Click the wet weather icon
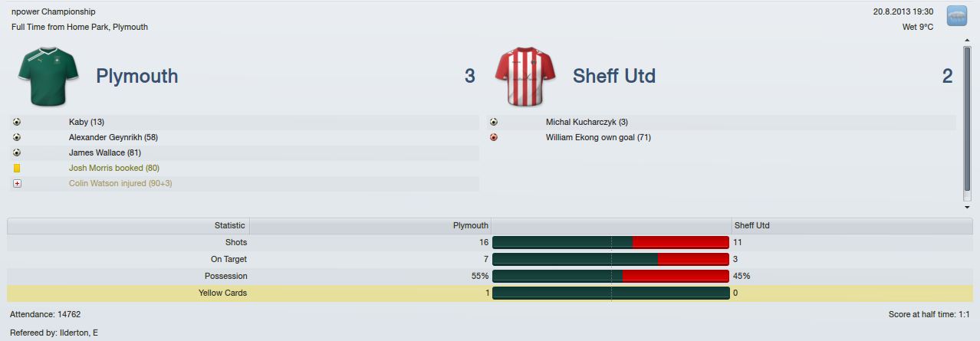The image size is (980, 341). tap(956, 16)
